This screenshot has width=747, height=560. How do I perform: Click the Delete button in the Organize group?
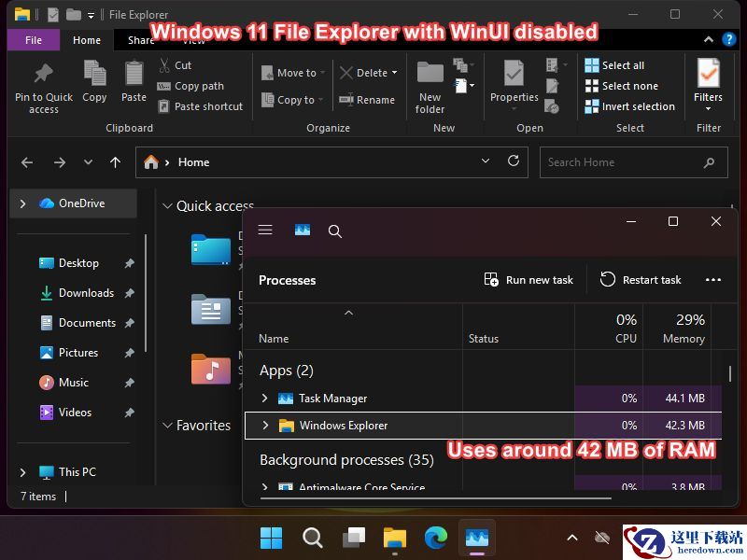(x=364, y=73)
